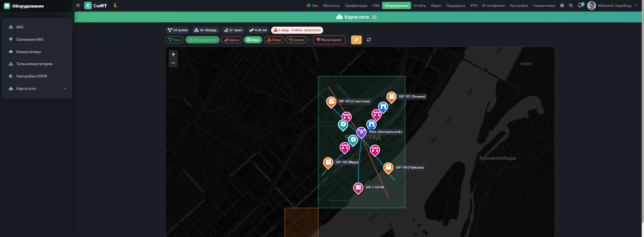Viewport: 644px width, 237px height.
Task: Select ШР-104 (Чуйкова) cabinet marker
Action: point(388,168)
